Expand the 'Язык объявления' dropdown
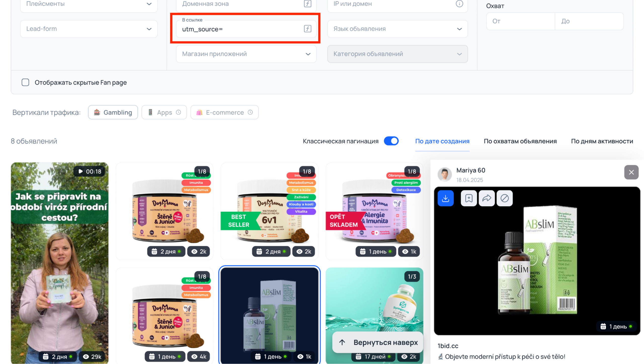Image resolution: width=644 pixels, height=364 pixels. [397, 29]
